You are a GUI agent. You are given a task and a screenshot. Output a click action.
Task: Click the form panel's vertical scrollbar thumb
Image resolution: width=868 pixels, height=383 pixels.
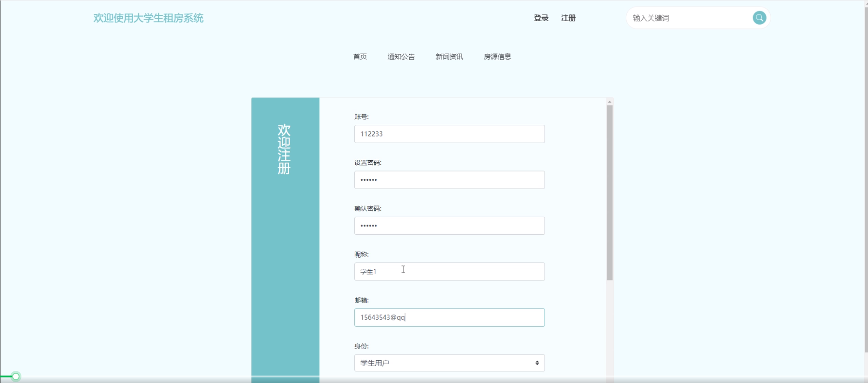(610, 193)
